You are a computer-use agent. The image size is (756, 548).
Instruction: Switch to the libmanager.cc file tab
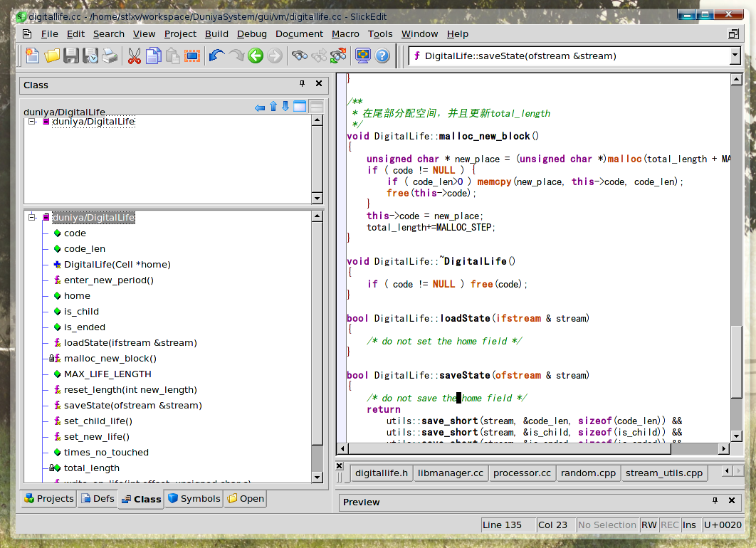tap(451, 473)
